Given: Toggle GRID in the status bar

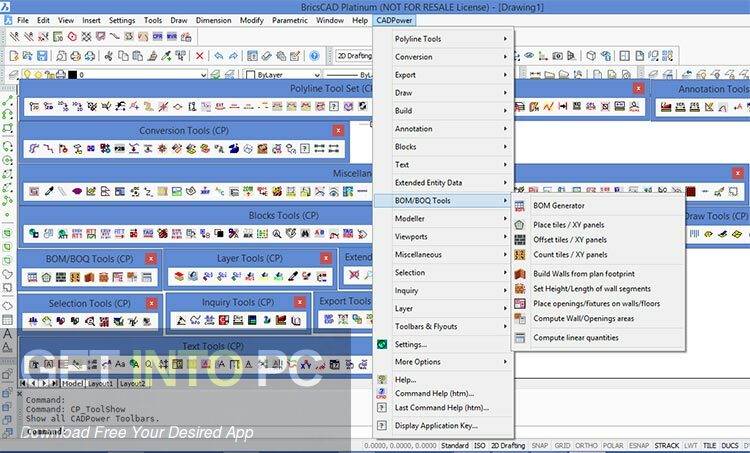Looking at the screenshot, I should (562, 445).
